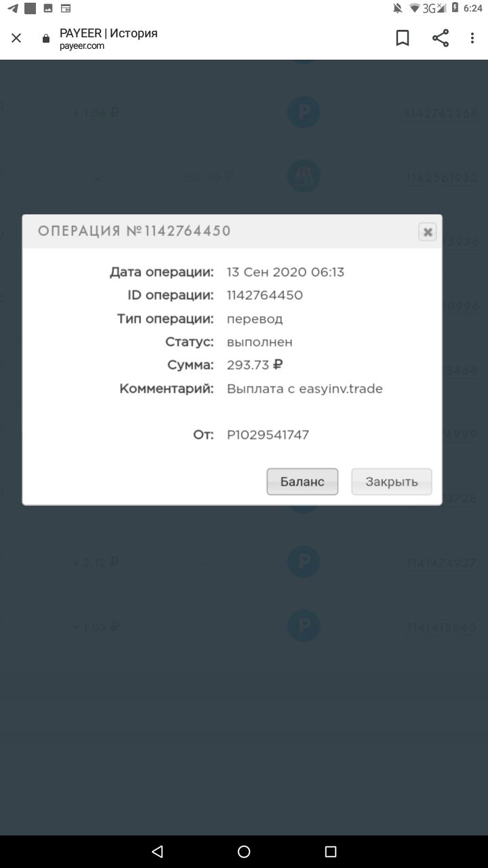
Task: Open transaction ID 1142561932 link
Action: (441, 178)
